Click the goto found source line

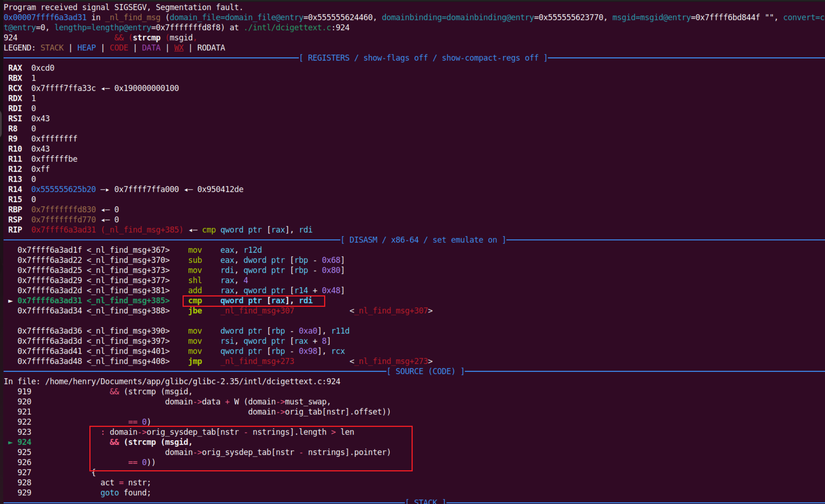pyautogui.click(x=125, y=493)
